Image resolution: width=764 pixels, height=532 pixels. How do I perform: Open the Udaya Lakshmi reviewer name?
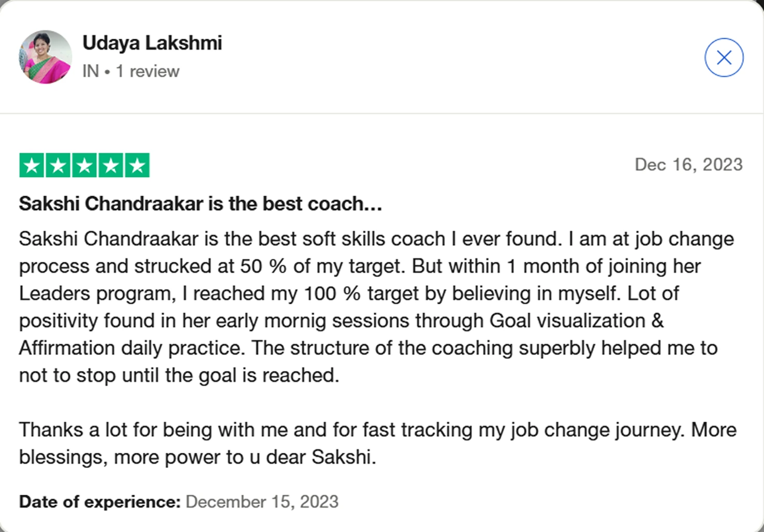(152, 43)
